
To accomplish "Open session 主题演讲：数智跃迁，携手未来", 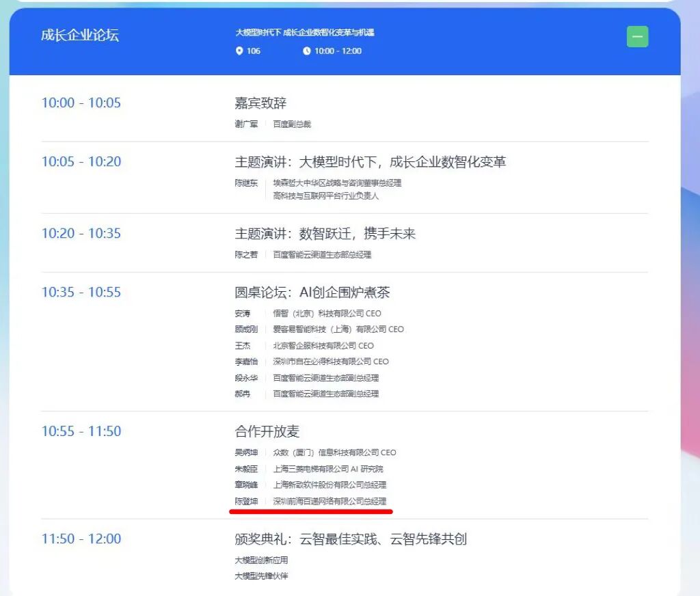I will coord(325,234).
